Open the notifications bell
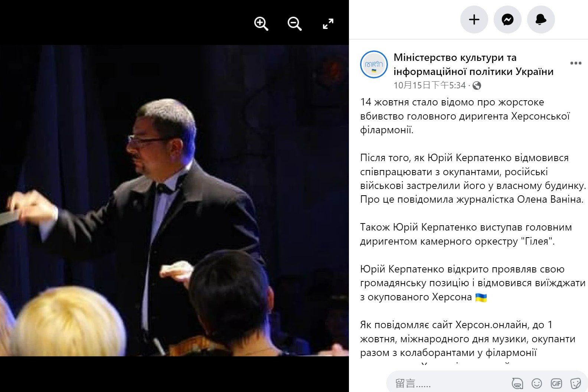 [541, 19]
